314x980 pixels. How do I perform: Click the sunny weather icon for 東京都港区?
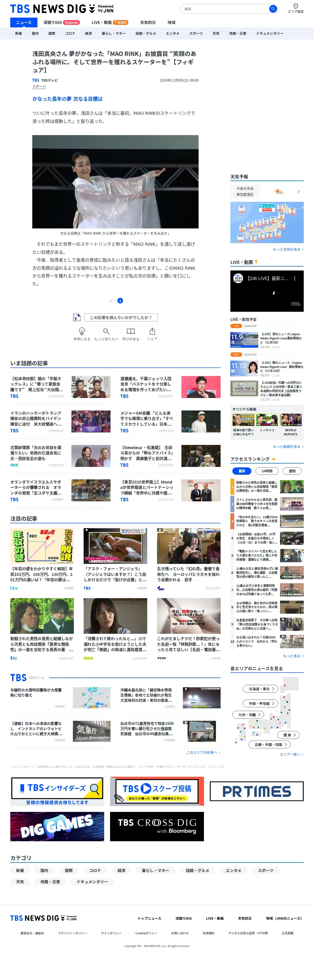(x=279, y=191)
